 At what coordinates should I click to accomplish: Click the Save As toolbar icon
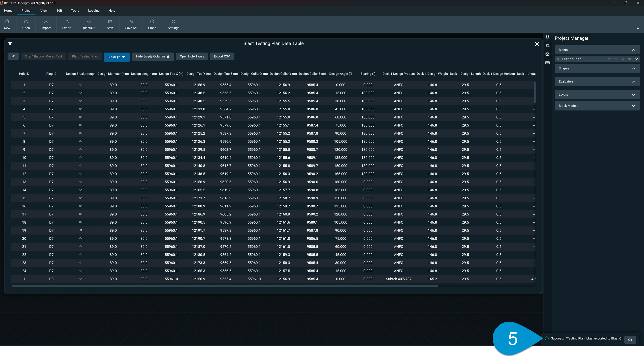pos(131,24)
